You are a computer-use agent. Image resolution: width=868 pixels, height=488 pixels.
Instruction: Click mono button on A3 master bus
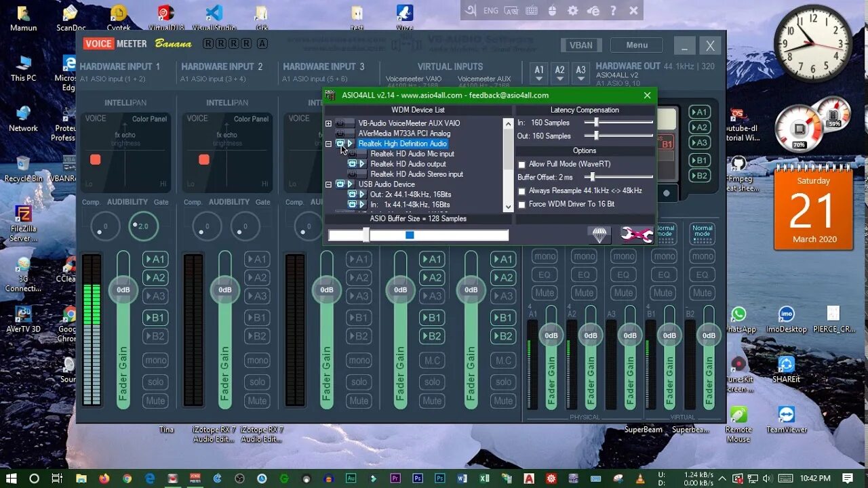623,257
